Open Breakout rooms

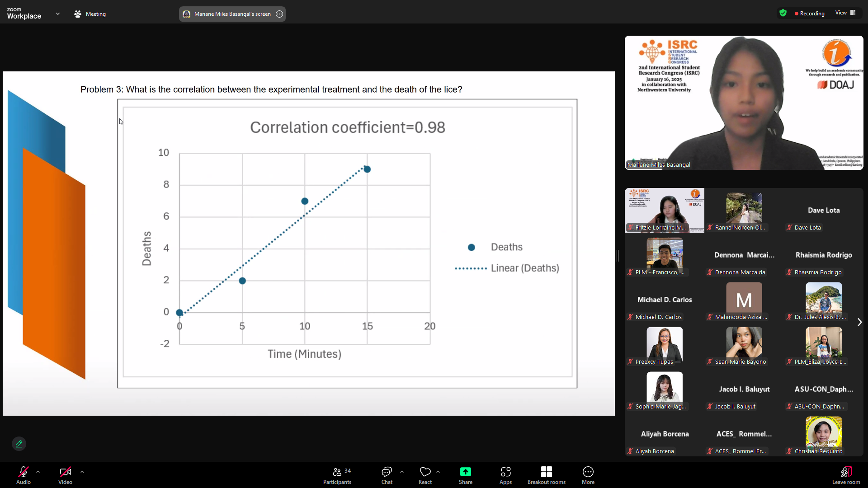pyautogui.click(x=546, y=472)
